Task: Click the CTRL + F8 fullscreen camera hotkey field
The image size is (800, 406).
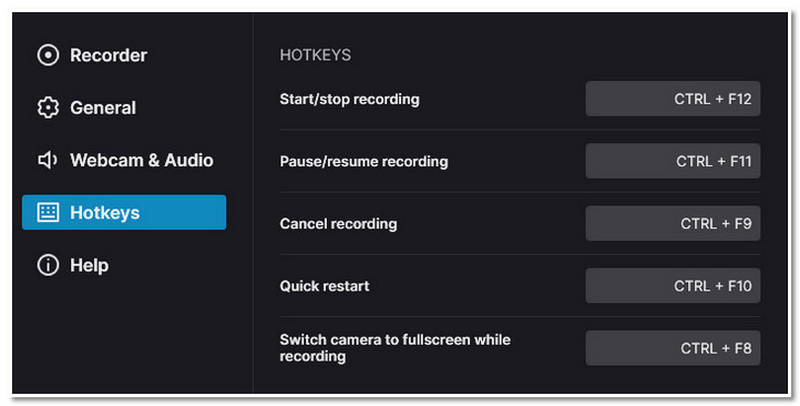Action: point(672,348)
